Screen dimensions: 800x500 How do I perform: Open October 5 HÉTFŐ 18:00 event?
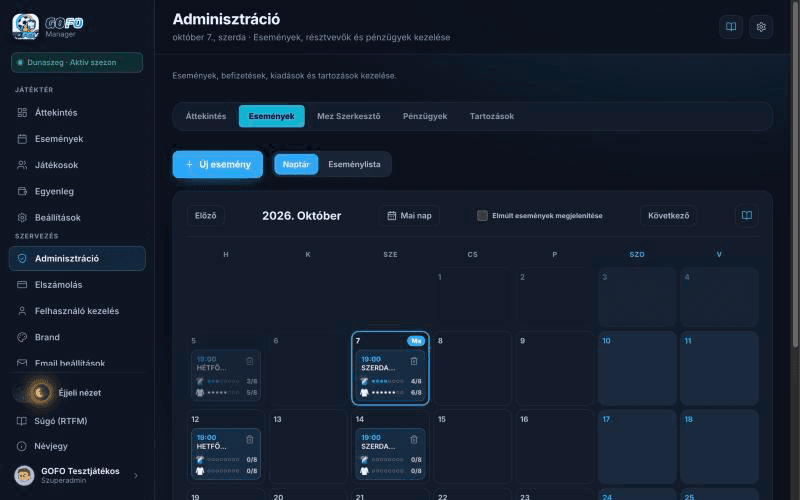click(226, 376)
